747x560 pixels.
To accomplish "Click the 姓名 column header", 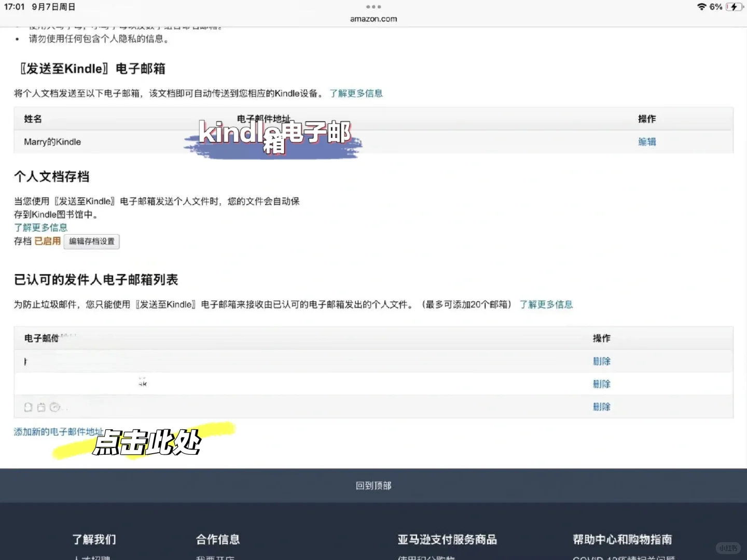I will point(33,119).
